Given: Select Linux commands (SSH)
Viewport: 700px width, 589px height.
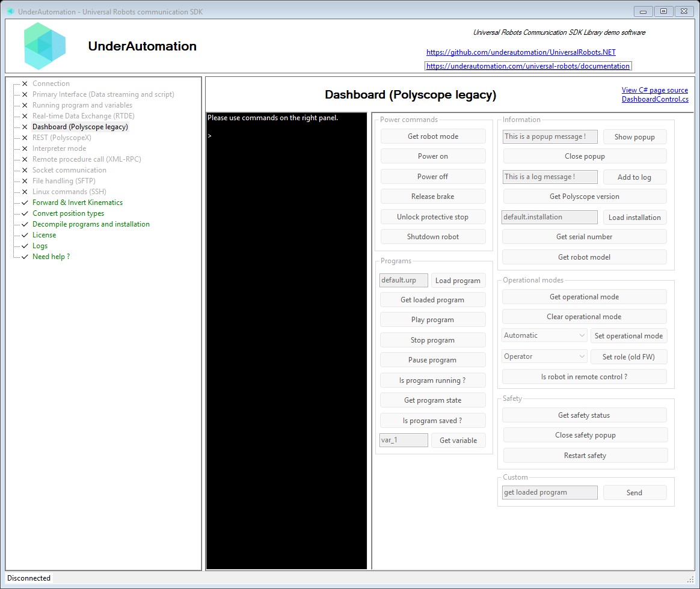Looking at the screenshot, I should (x=69, y=191).
